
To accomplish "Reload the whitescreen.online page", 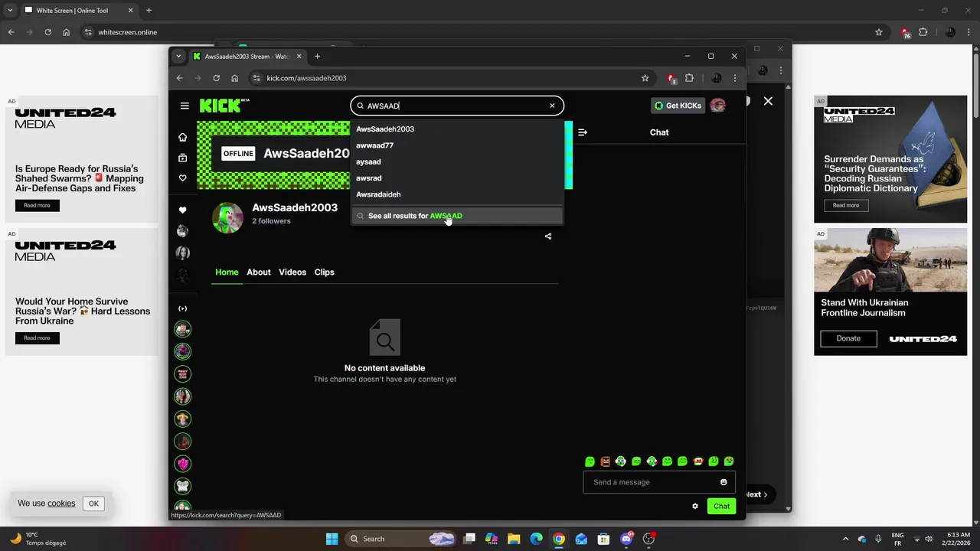I will point(48,32).
